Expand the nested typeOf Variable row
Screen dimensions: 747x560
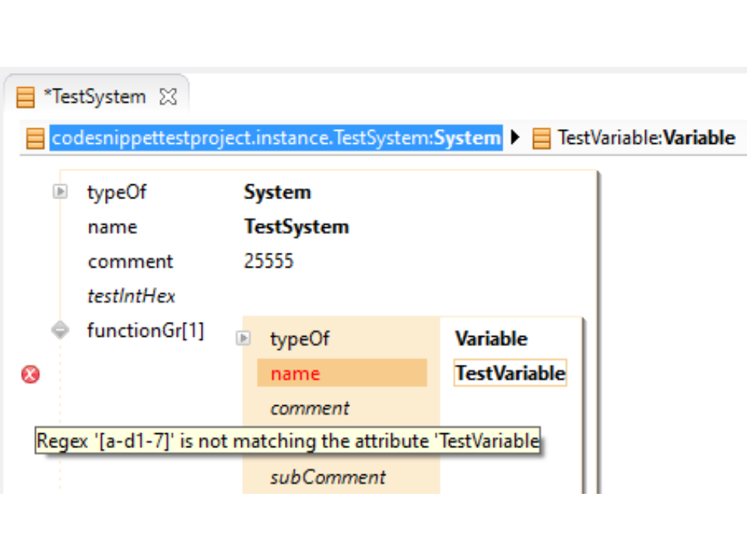tap(244, 338)
